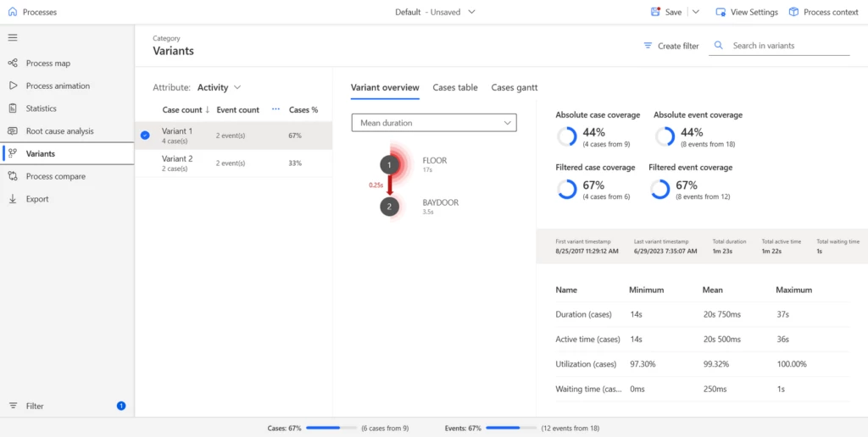
Task: Deselect the Variant 1 check circle
Action: click(145, 136)
